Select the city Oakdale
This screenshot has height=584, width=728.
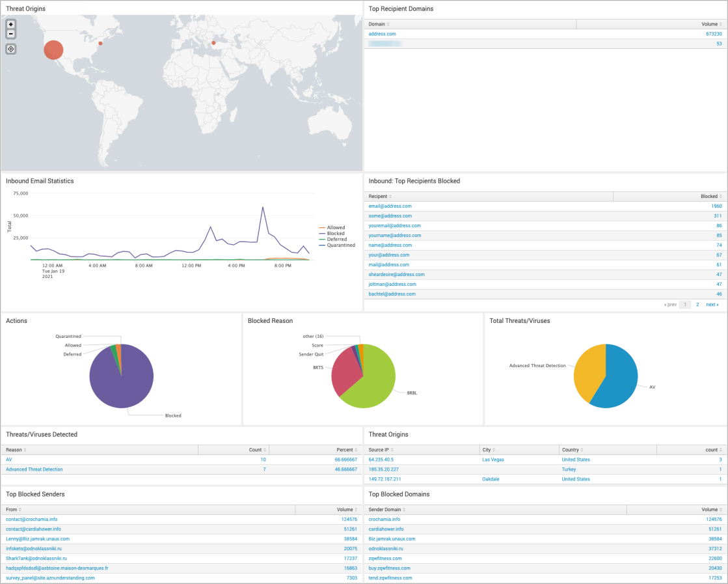click(x=491, y=479)
